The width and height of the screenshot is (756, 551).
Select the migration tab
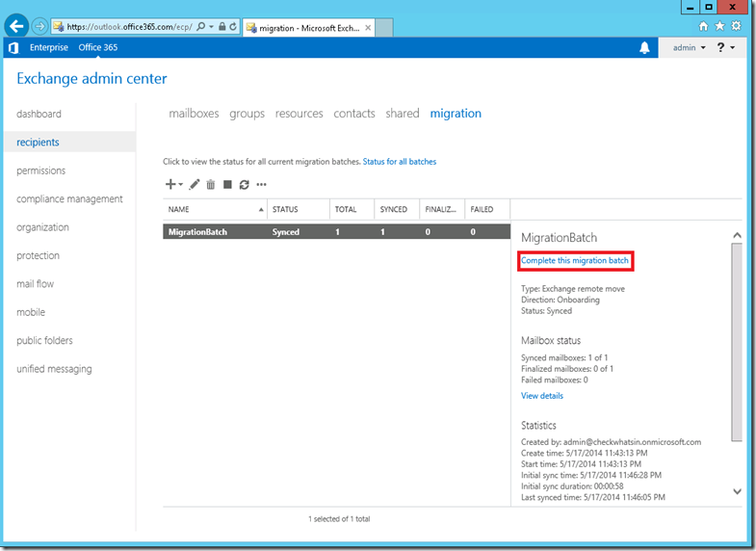click(456, 114)
